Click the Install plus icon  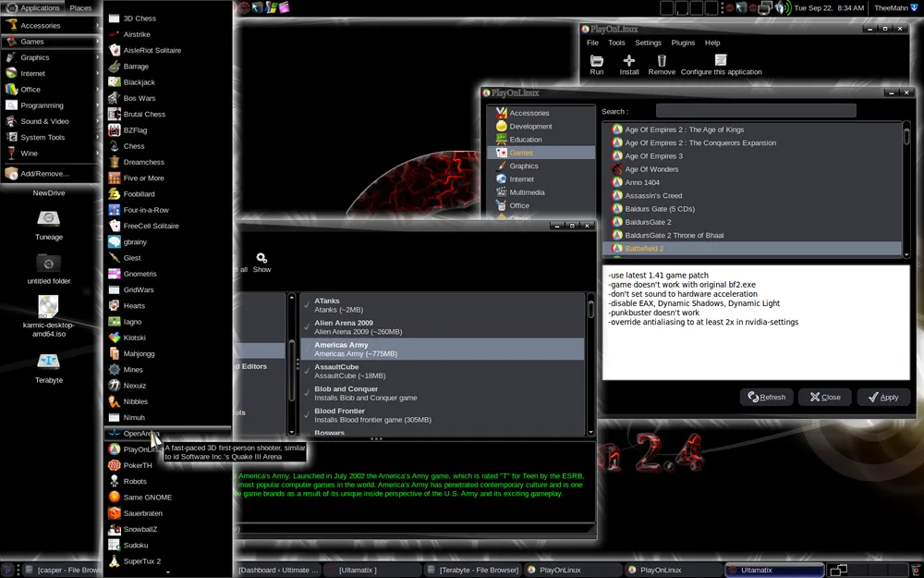click(629, 61)
